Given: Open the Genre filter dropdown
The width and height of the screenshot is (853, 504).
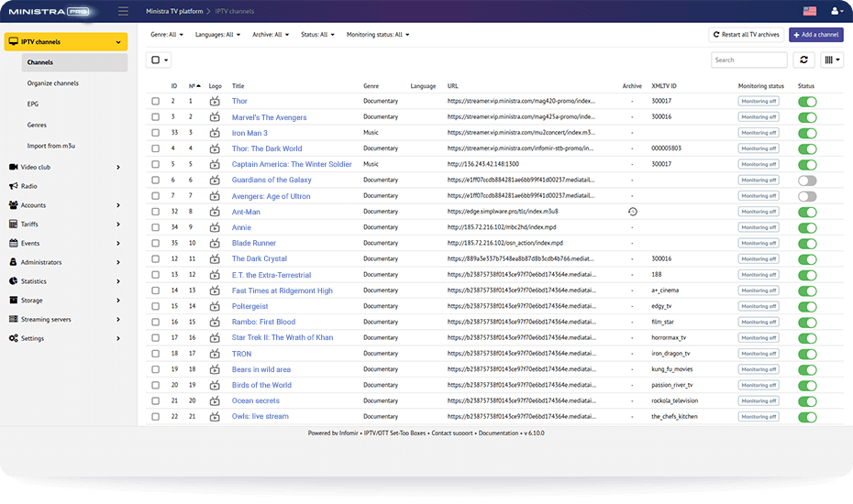Looking at the screenshot, I should coord(166,35).
